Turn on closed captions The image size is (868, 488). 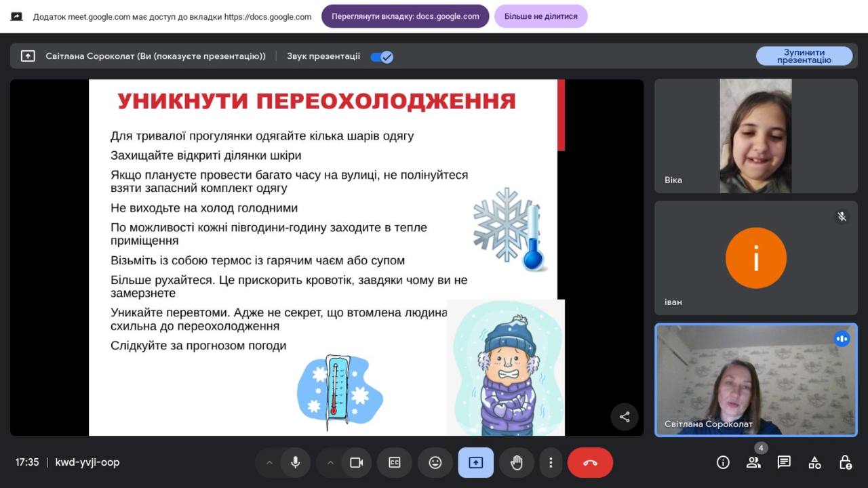(x=395, y=462)
